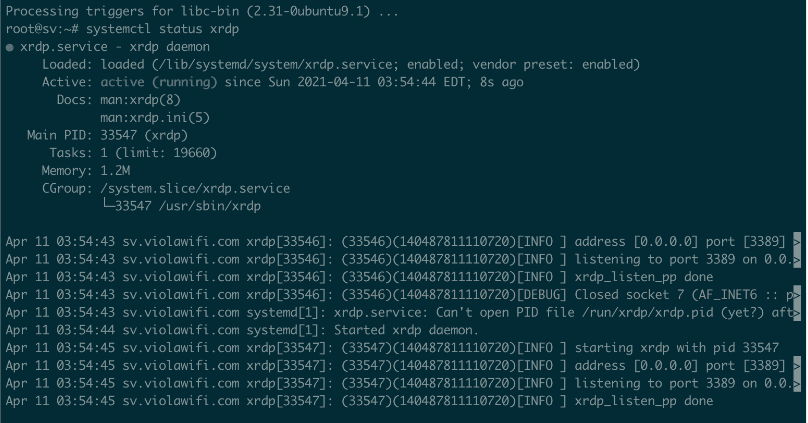Click the truncation arrow on the first log line

797,242
